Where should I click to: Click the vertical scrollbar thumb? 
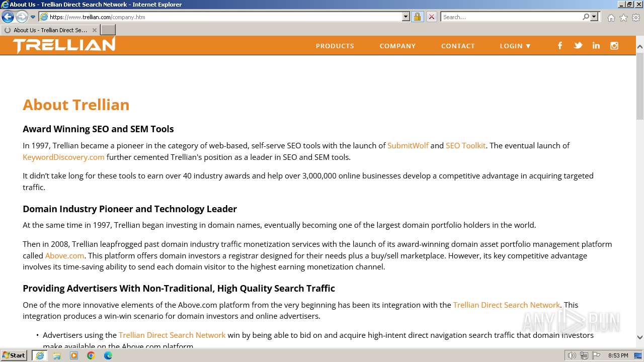tap(640, 85)
